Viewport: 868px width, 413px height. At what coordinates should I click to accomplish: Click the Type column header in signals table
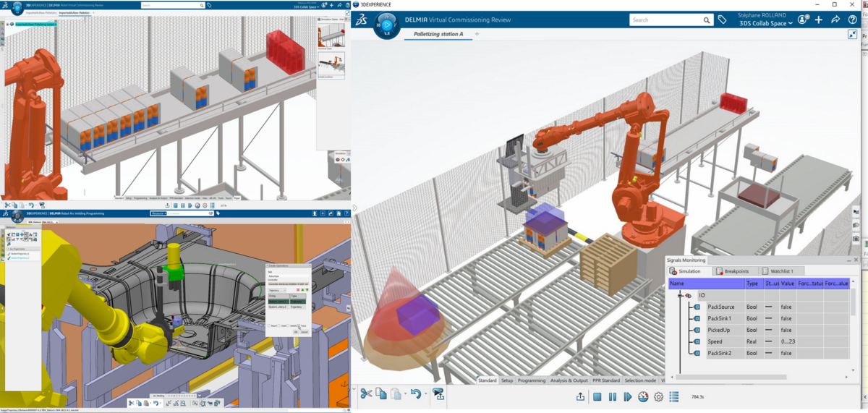click(753, 284)
